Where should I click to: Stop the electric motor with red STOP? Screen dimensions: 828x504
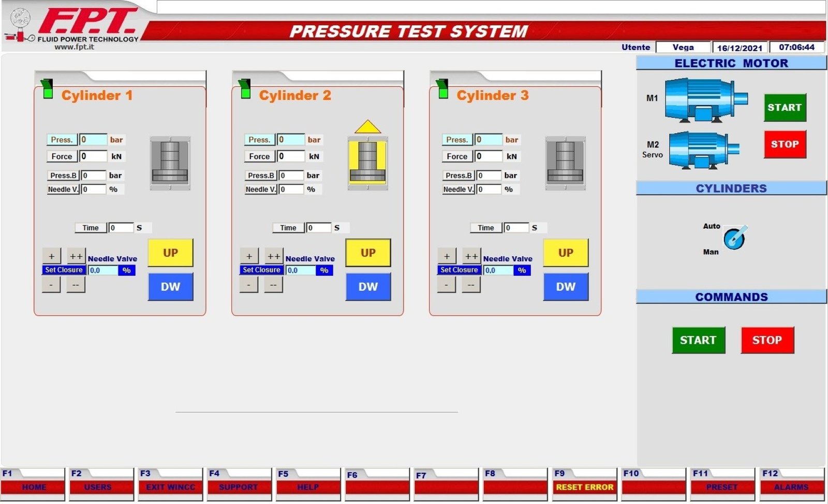click(785, 144)
